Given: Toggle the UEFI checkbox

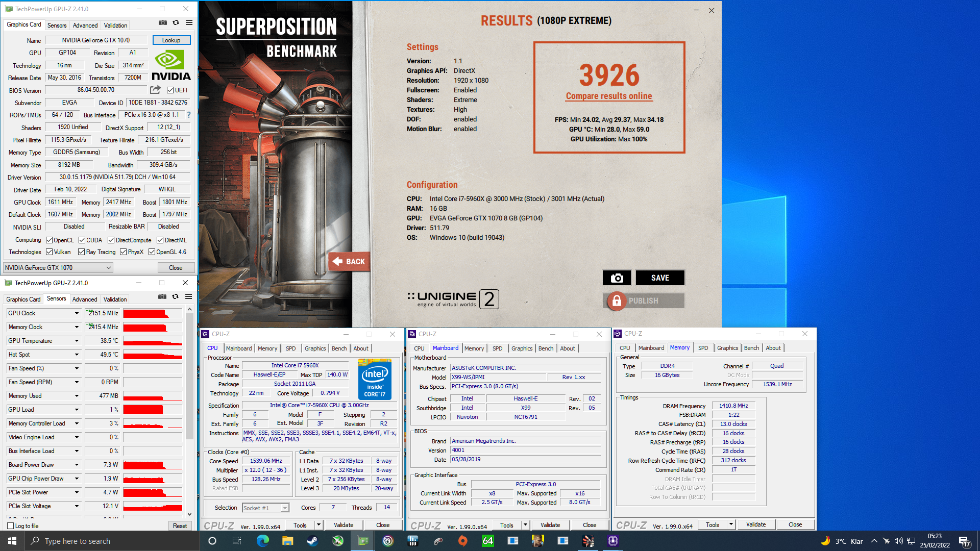Looking at the screenshot, I should click(x=170, y=90).
